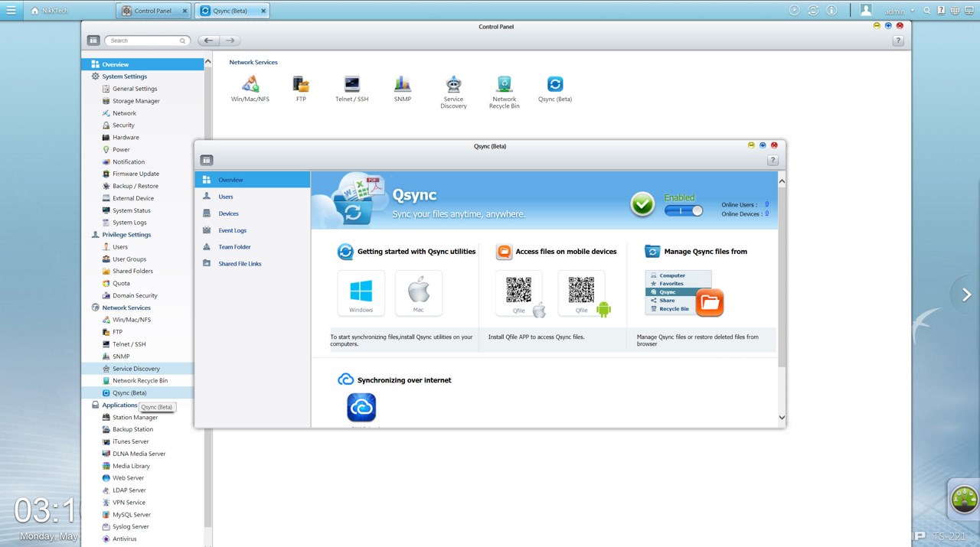
Task: Click the magnifier search icon in top bar
Action: (927, 11)
